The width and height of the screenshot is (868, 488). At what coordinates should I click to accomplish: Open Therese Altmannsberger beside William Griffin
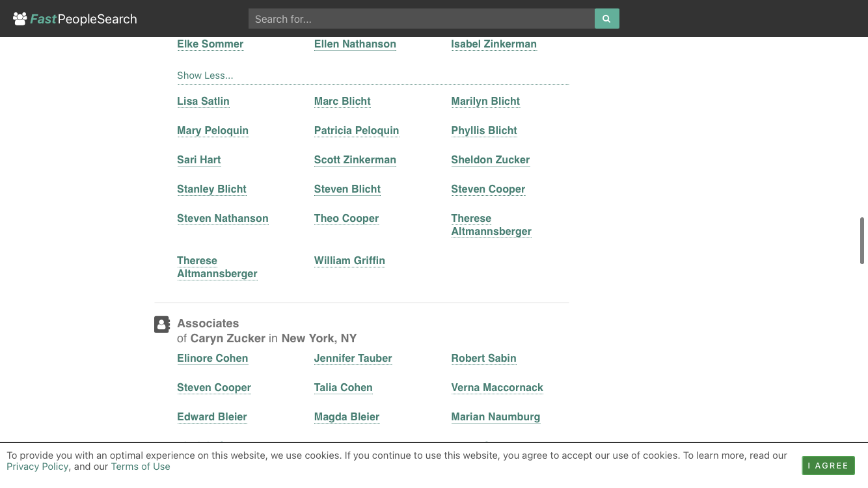[x=217, y=267]
